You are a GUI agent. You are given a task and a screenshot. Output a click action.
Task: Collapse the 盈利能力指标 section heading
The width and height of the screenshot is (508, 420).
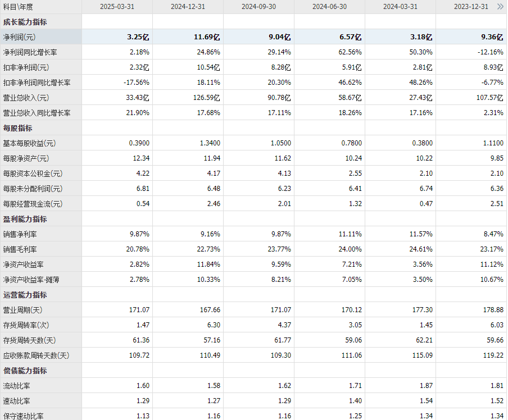point(25,219)
